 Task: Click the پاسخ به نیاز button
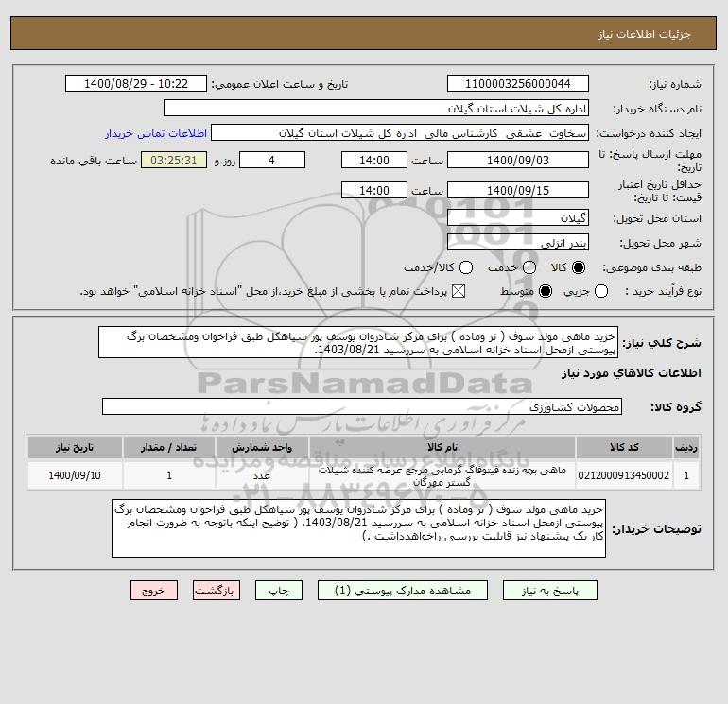pos(550,591)
